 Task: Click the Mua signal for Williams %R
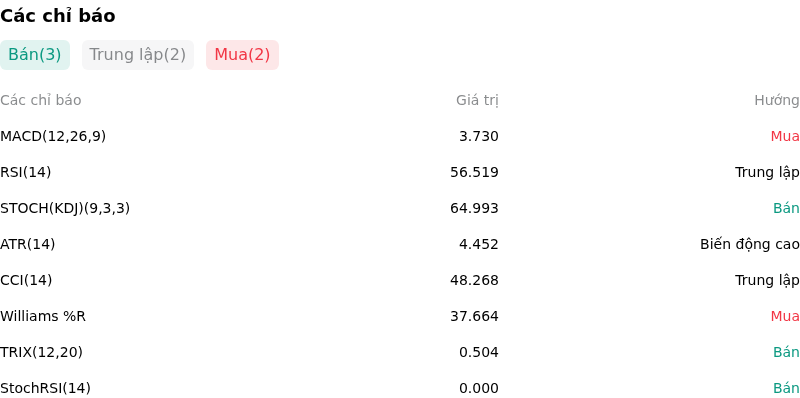pyautogui.click(x=785, y=316)
